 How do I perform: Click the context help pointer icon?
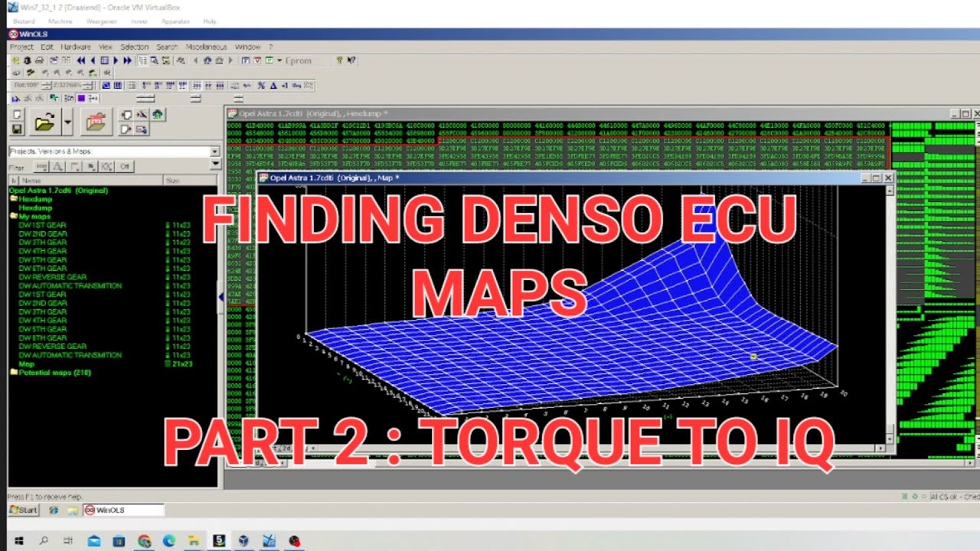351,60
